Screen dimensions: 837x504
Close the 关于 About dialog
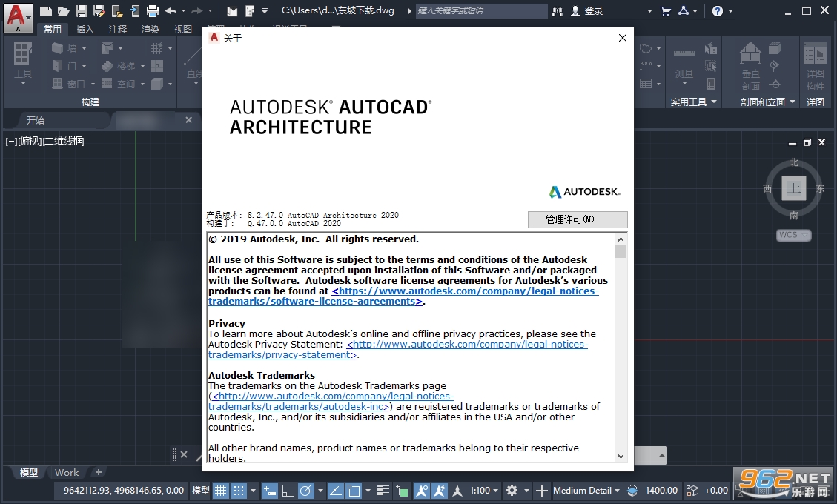click(x=623, y=38)
